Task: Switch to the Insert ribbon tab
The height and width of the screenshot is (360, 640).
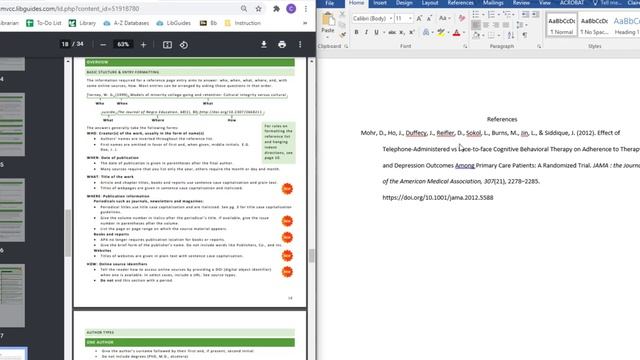Action: 380,3
